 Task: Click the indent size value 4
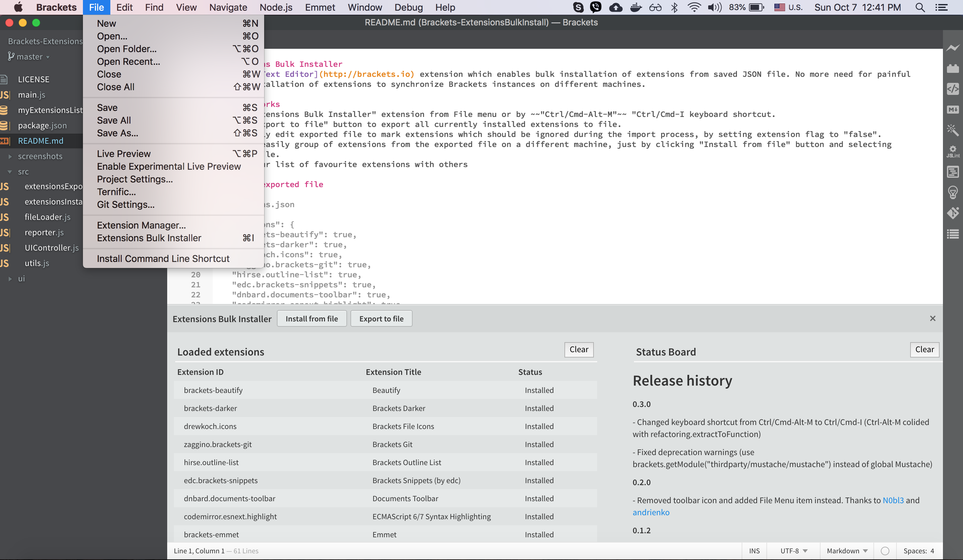pyautogui.click(x=932, y=551)
